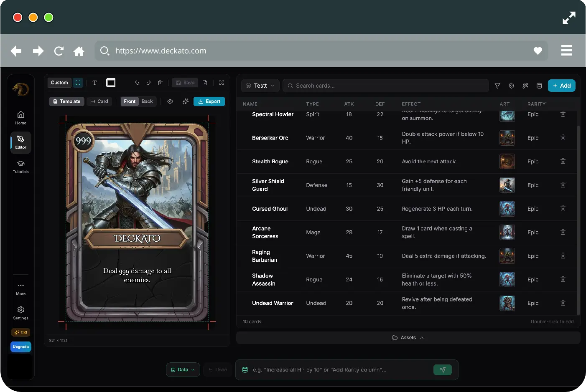Viewport: 586px width, 392px height.
Task: Switch card view to Back side
Action: click(147, 101)
